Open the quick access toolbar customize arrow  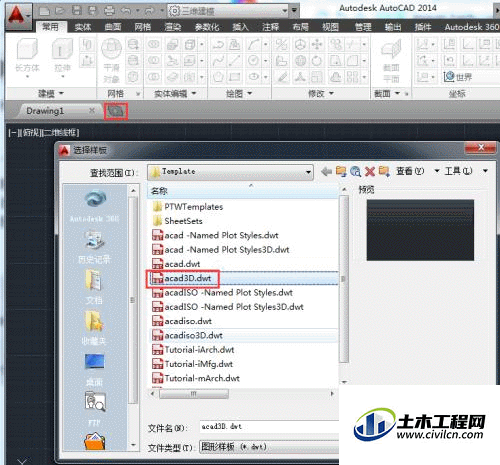pyautogui.click(x=294, y=11)
